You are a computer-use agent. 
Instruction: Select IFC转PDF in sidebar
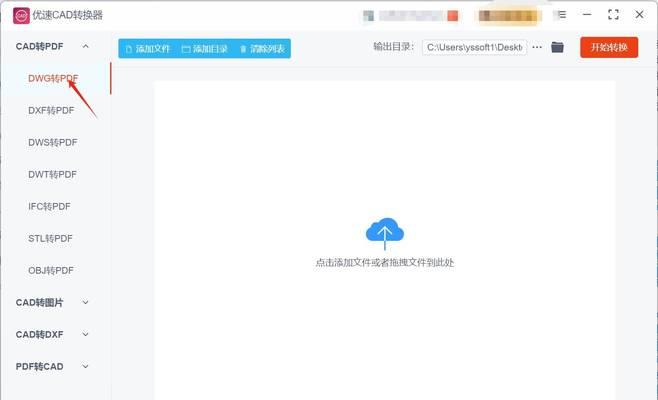point(49,207)
